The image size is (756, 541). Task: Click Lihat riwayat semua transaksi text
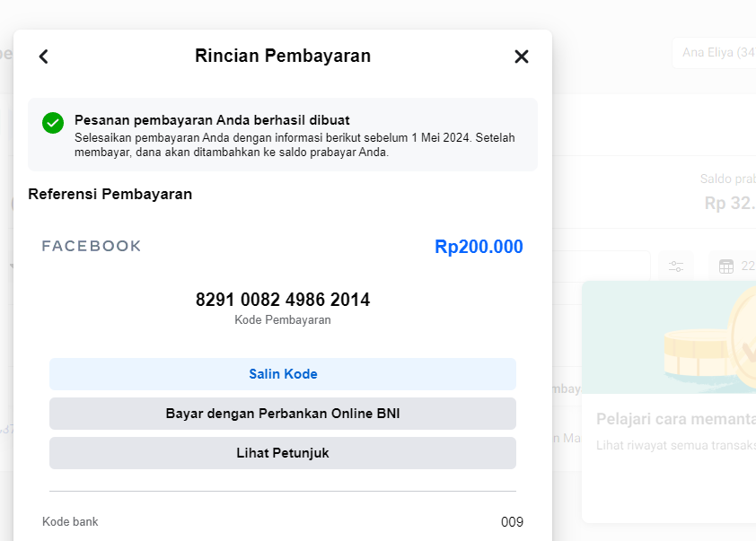tap(675, 445)
